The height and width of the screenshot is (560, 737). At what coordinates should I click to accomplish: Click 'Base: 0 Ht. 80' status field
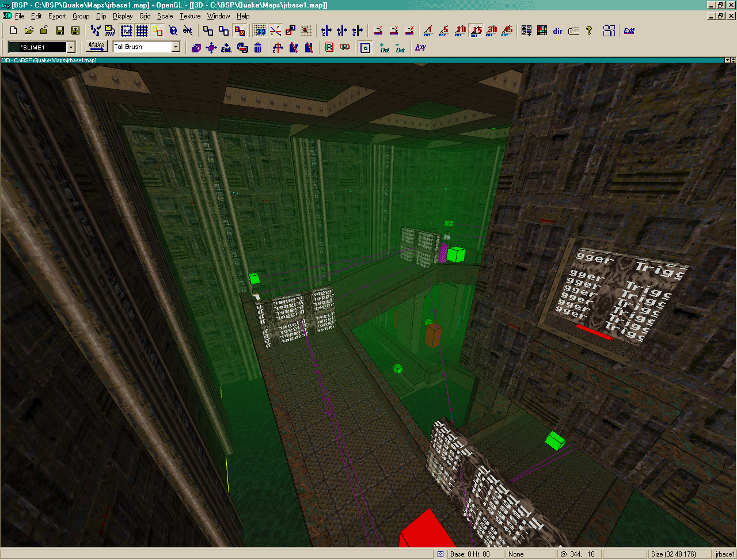tap(476, 554)
